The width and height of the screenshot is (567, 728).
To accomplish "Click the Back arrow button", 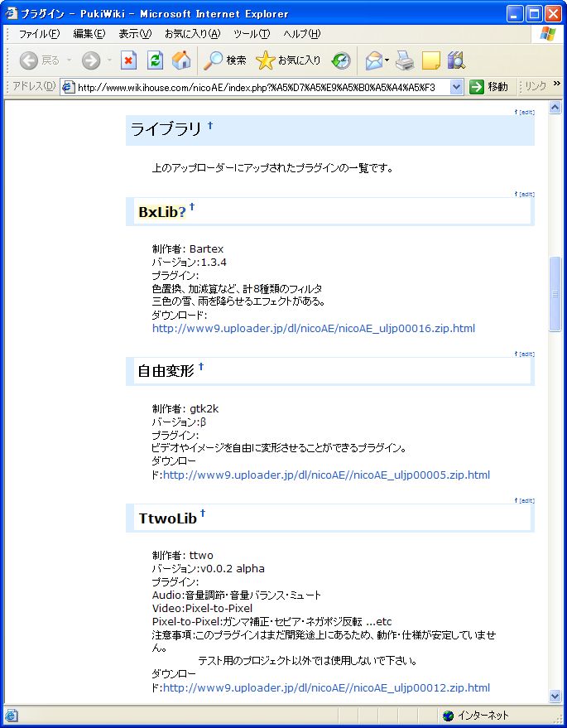I will [x=29, y=60].
